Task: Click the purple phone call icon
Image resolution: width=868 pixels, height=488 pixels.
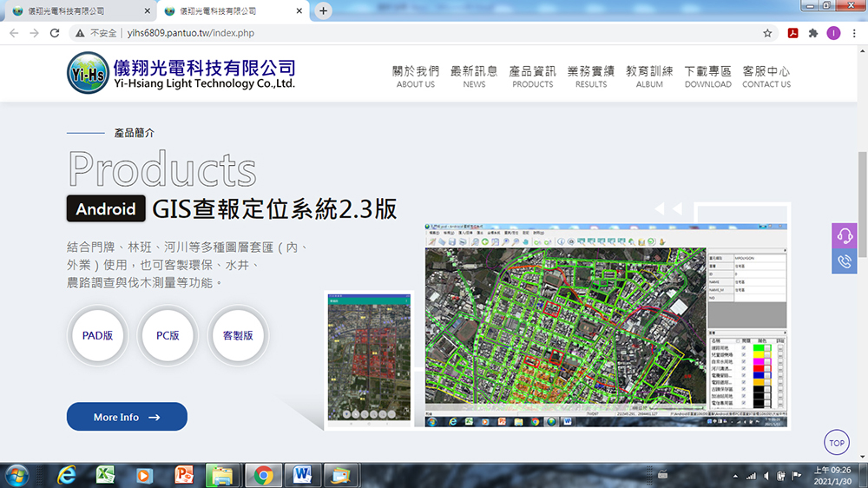Action: point(845,260)
